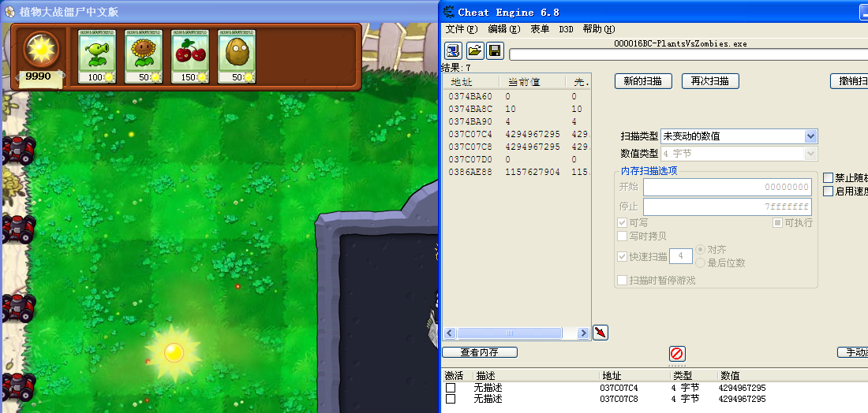Select the 对齐 radio button

(700, 249)
